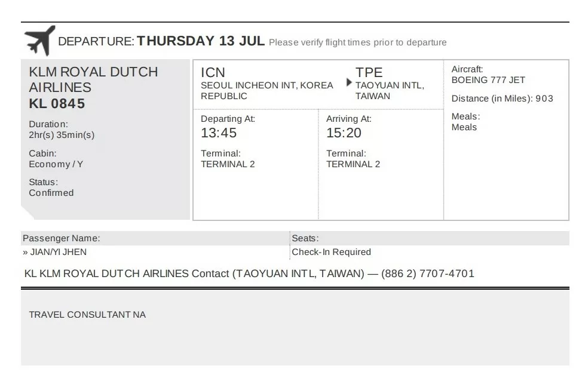Select the flight number KL 0845

57,103
